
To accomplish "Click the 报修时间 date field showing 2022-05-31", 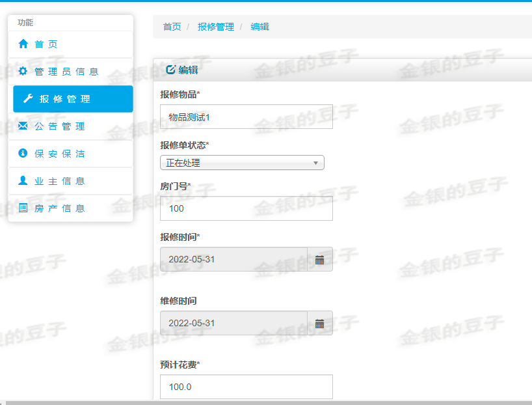I will pyautogui.click(x=234, y=258).
